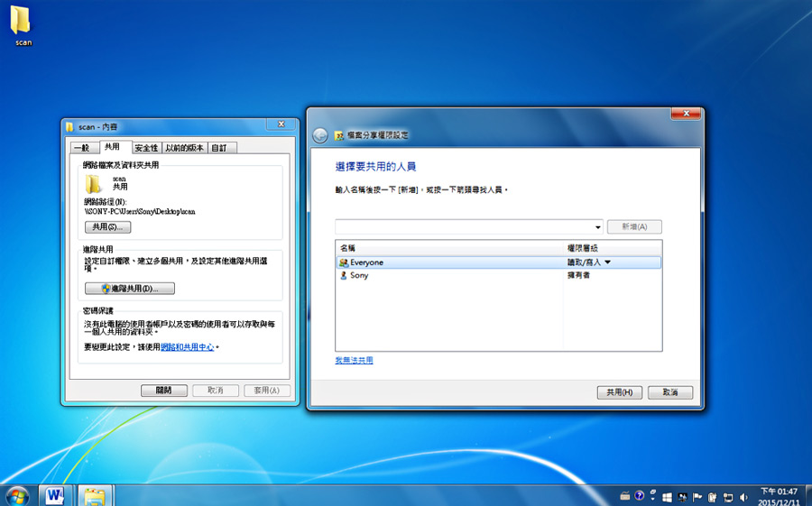
Task: Click the 我無法共用 help link
Action: 354,361
